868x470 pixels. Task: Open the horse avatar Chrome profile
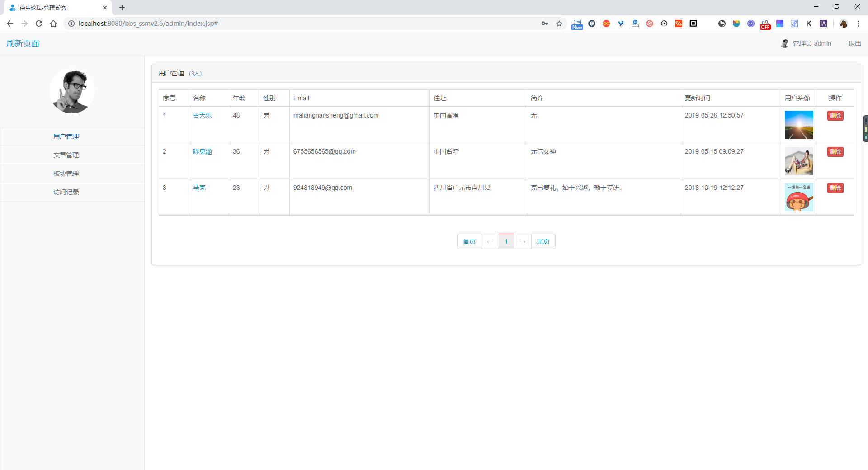pos(843,23)
